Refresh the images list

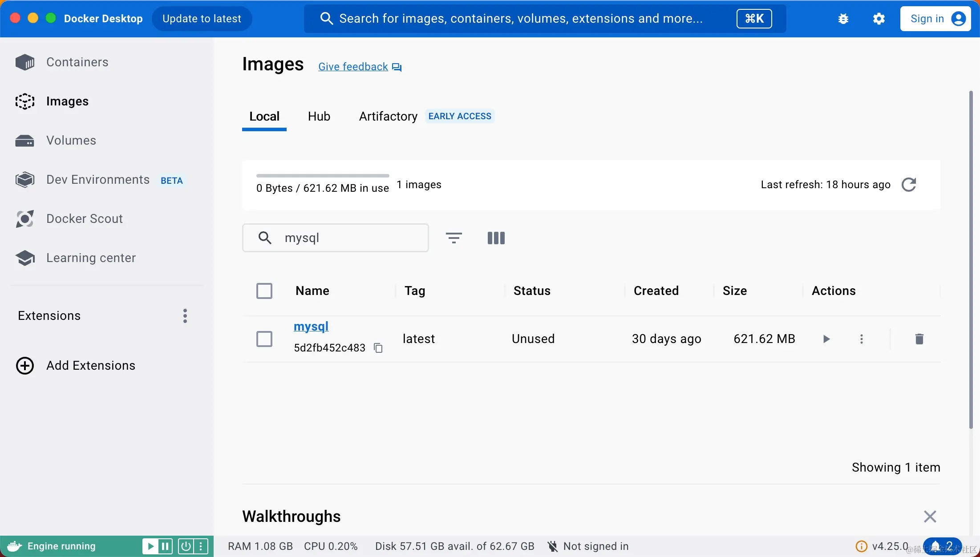click(908, 185)
